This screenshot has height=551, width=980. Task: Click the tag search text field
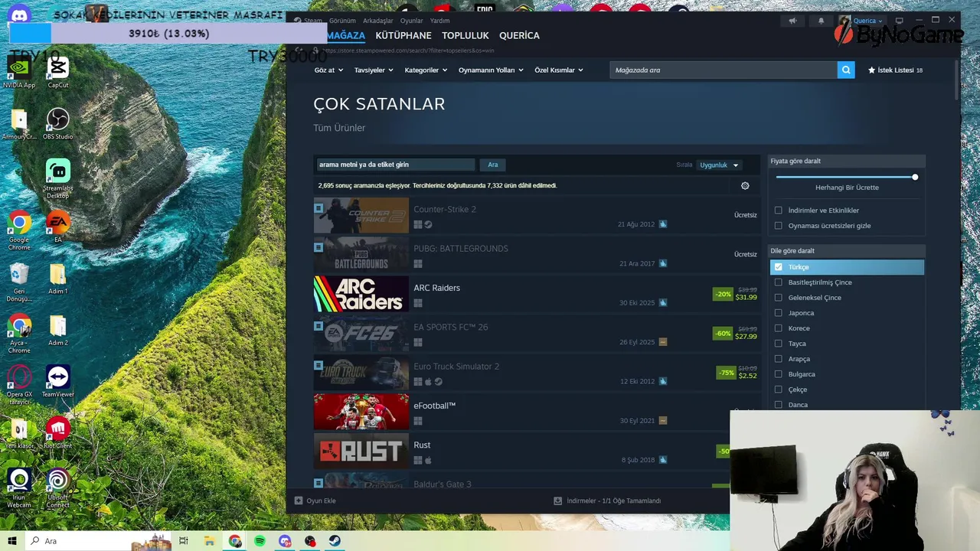pyautogui.click(x=396, y=165)
